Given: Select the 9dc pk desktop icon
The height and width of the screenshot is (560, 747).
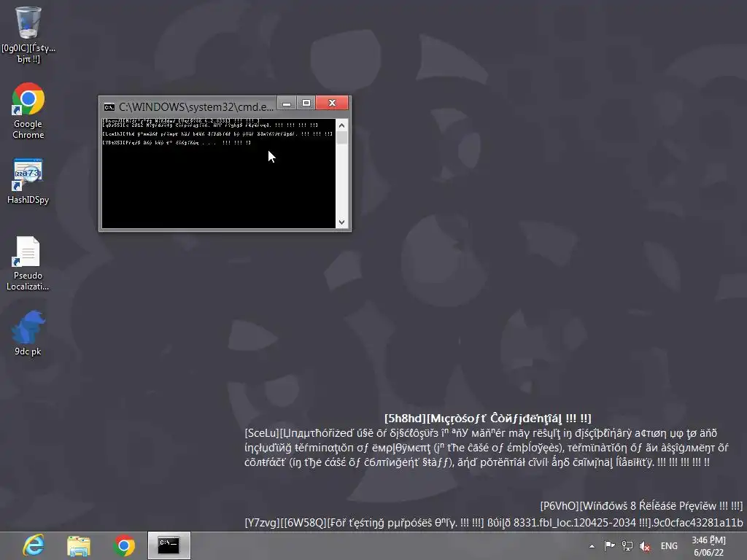Looking at the screenshot, I should pos(28,332).
